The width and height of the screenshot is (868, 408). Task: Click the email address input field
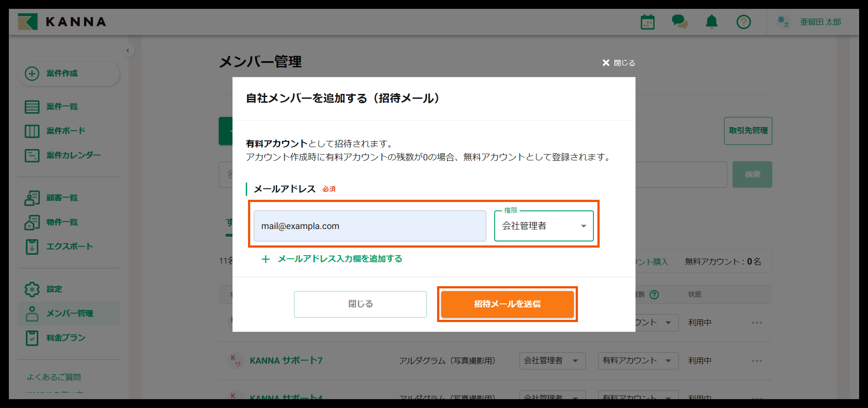[x=370, y=226]
